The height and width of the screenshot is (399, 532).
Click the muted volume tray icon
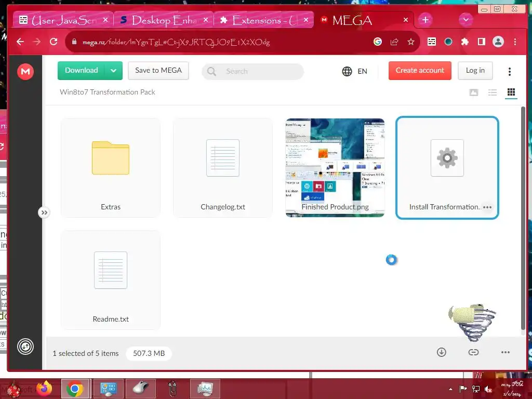[488, 389]
